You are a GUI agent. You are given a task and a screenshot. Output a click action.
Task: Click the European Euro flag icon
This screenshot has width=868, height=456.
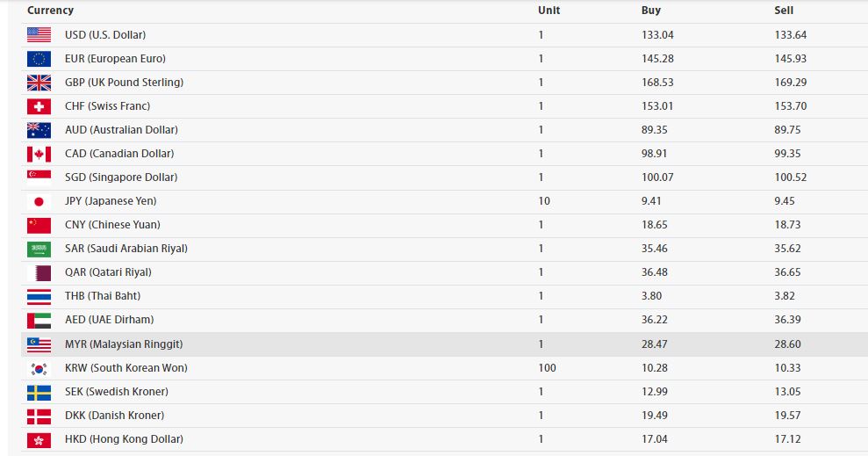coord(39,59)
